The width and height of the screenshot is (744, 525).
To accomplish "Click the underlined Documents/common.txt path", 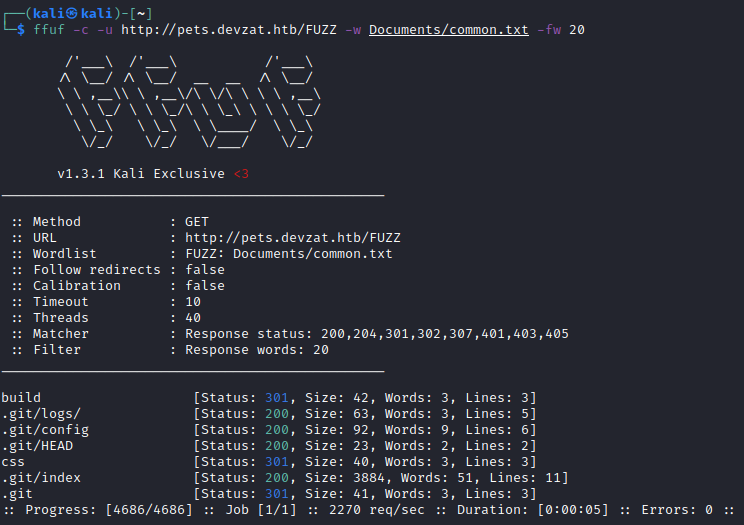I will pyautogui.click(x=448, y=30).
